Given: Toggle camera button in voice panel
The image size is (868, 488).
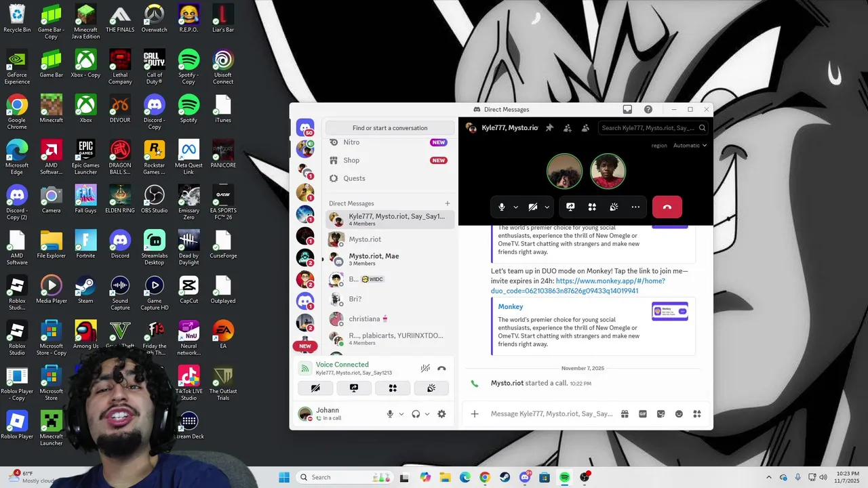Looking at the screenshot, I should click(x=315, y=388).
